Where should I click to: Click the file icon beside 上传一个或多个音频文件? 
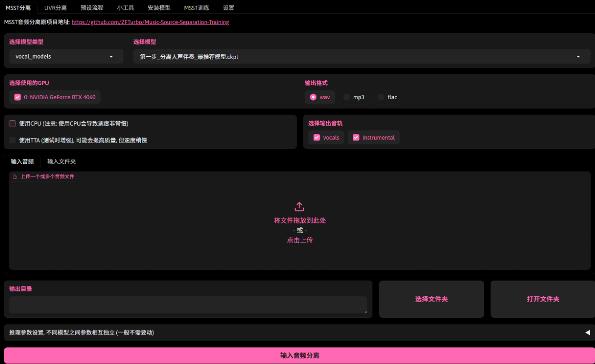[x=15, y=177]
